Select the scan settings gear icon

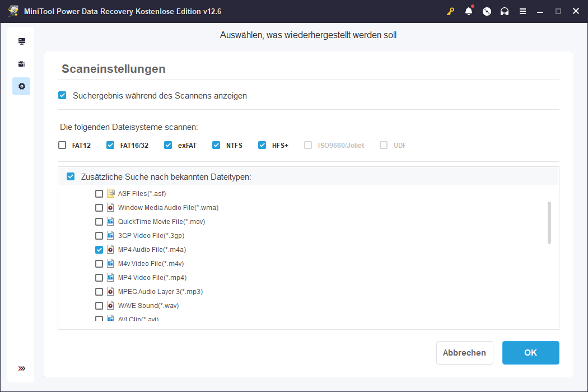click(x=22, y=86)
